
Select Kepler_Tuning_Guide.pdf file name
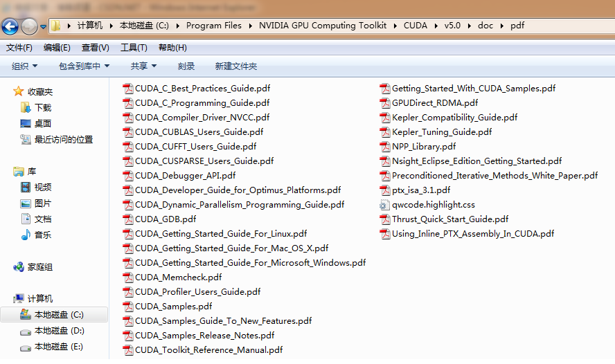[x=442, y=132]
